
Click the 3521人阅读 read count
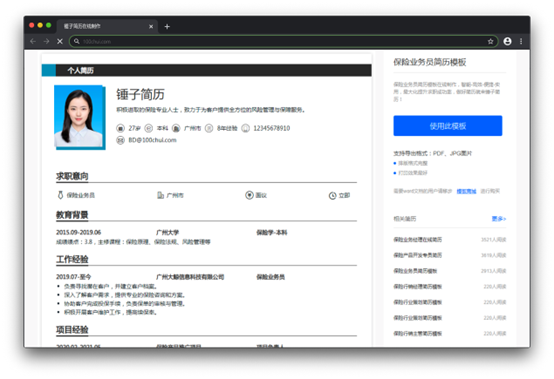click(x=494, y=239)
